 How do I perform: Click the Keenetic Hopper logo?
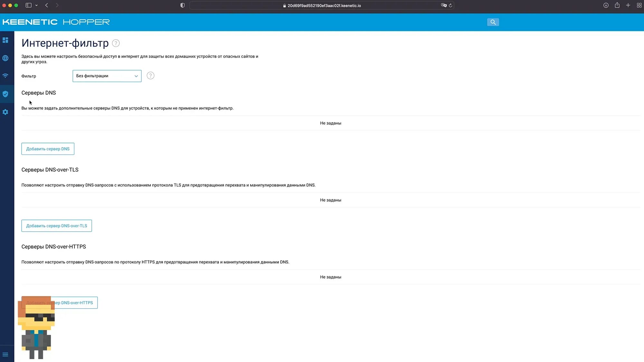pos(56,22)
